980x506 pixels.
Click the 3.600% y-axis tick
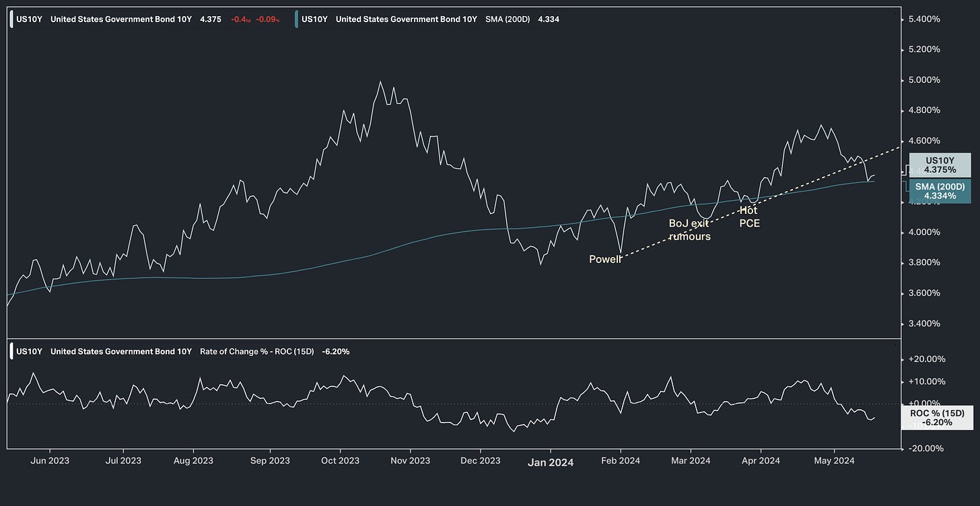coord(923,293)
